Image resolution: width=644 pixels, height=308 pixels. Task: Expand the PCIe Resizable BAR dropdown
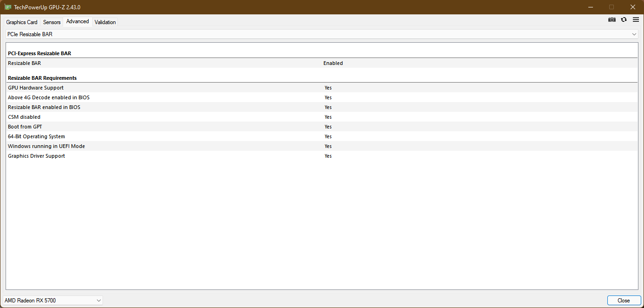(322, 34)
